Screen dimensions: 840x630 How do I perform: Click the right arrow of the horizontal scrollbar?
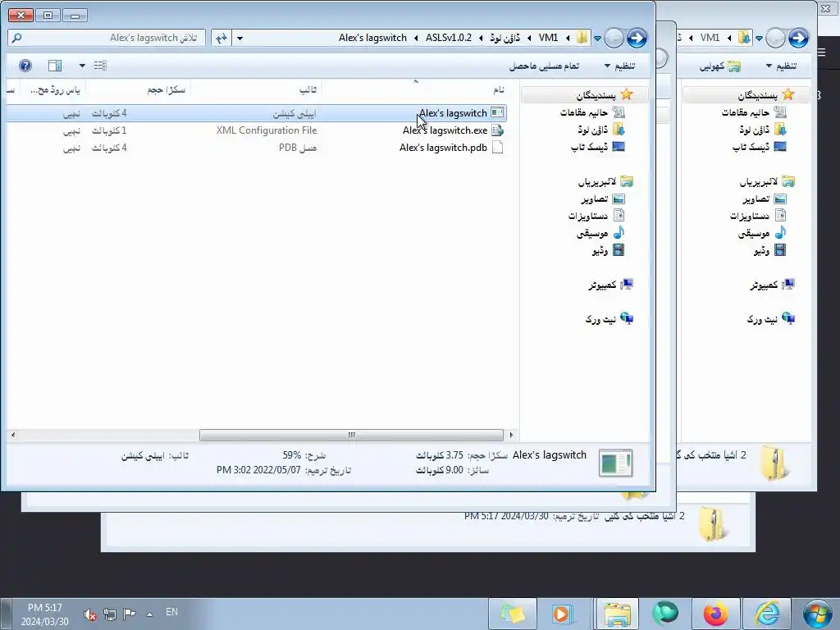tap(511, 435)
